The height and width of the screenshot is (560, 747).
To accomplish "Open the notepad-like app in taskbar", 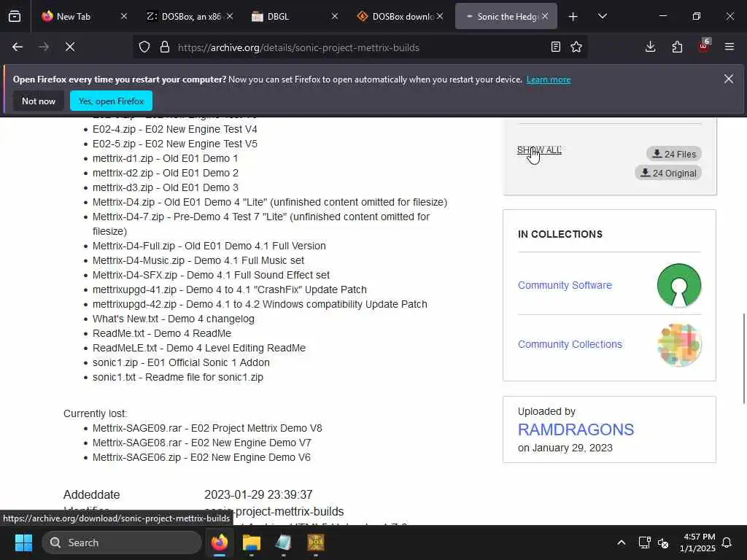I will tap(284, 542).
